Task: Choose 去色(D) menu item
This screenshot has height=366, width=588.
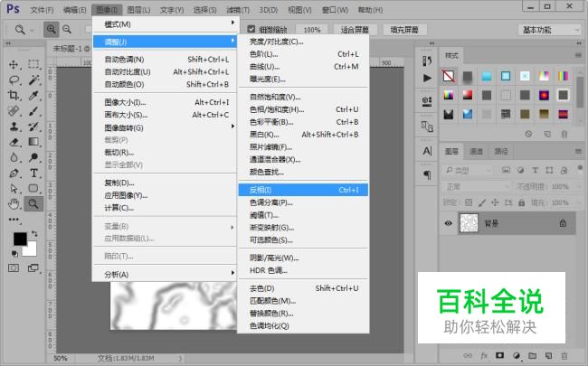Action: point(303,288)
